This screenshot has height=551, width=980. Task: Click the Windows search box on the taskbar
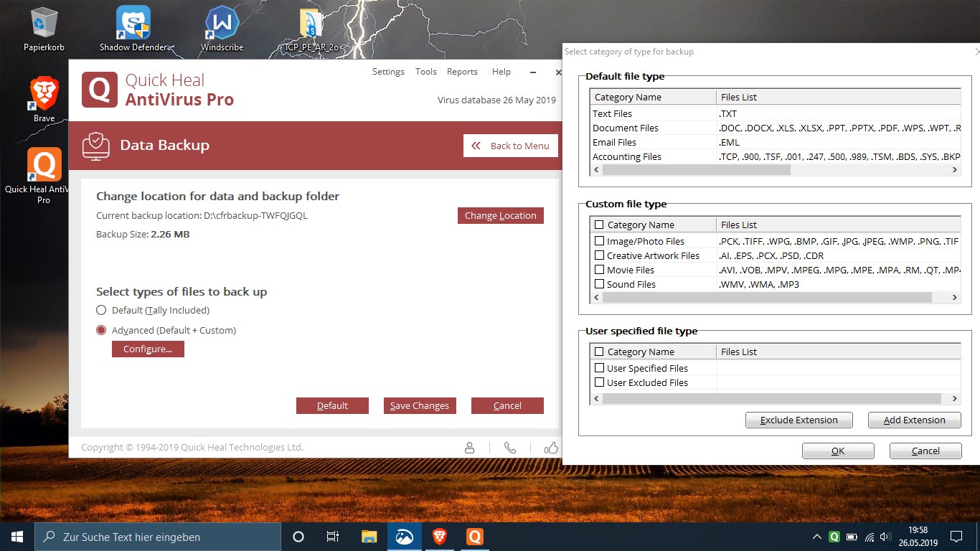click(x=158, y=537)
